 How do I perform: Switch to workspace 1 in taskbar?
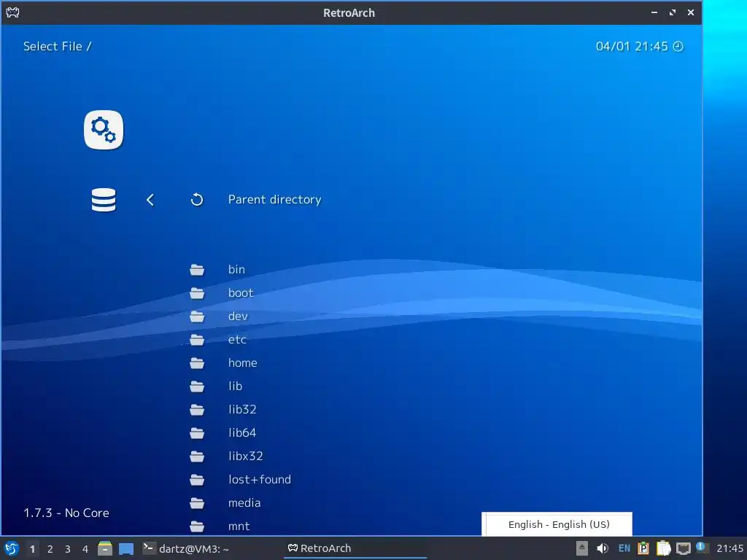[x=32, y=549]
